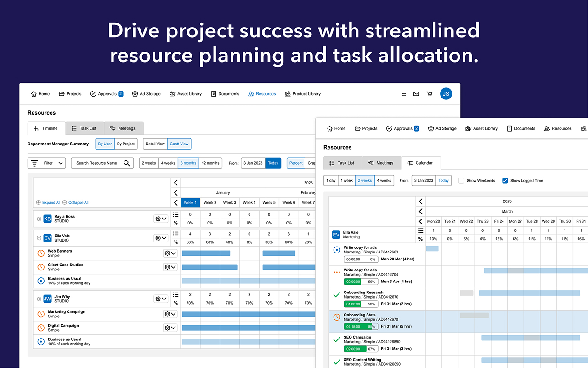Click the list view icon beside the envelope
Viewport: 588px width, 368px height.
(x=403, y=94)
